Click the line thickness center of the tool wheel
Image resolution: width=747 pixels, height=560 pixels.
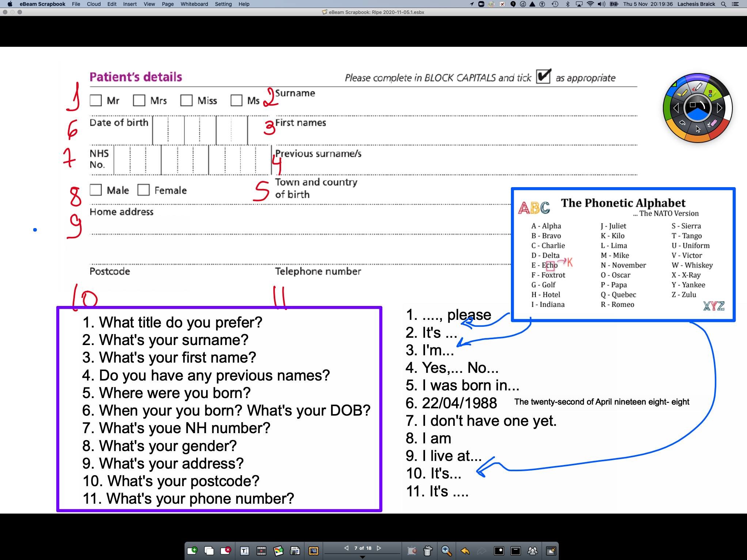tap(697, 108)
